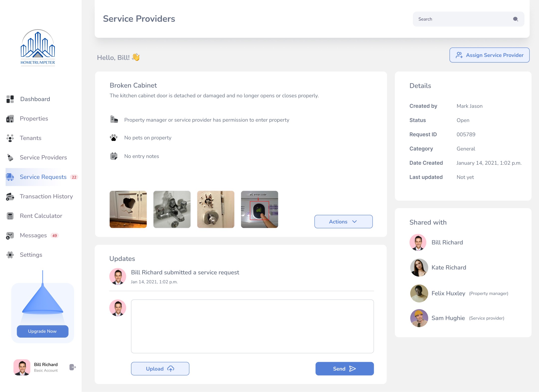Expand the Actions dropdown

pyautogui.click(x=343, y=222)
